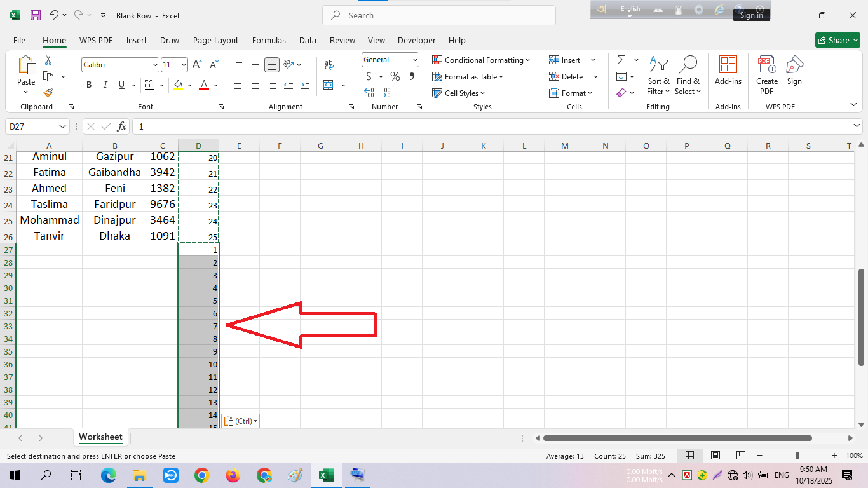This screenshot has width=868, height=488.
Task: Click the Format Painter brush icon
Action: [x=48, y=92]
